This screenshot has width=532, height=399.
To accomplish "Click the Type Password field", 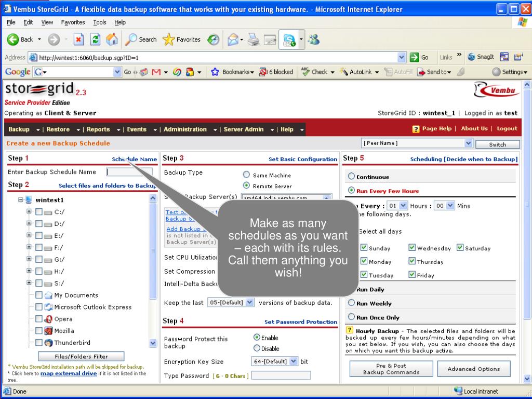I will 281,375.
